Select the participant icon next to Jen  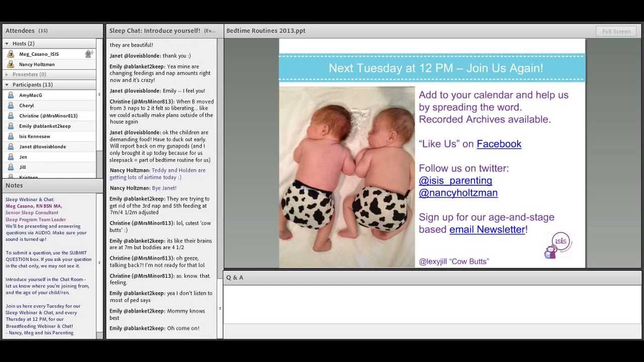11,157
